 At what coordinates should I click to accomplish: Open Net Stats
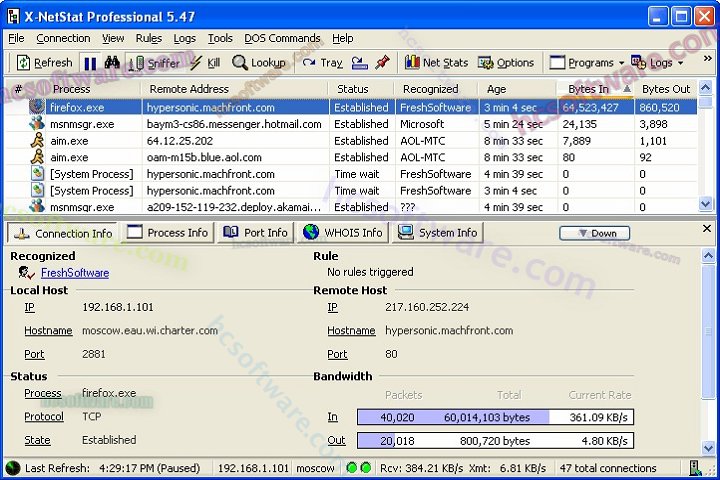click(436, 62)
